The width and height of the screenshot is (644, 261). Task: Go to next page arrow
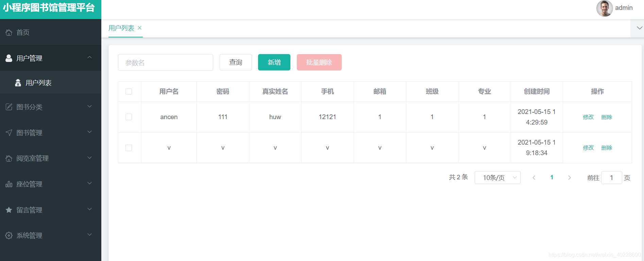pos(570,178)
